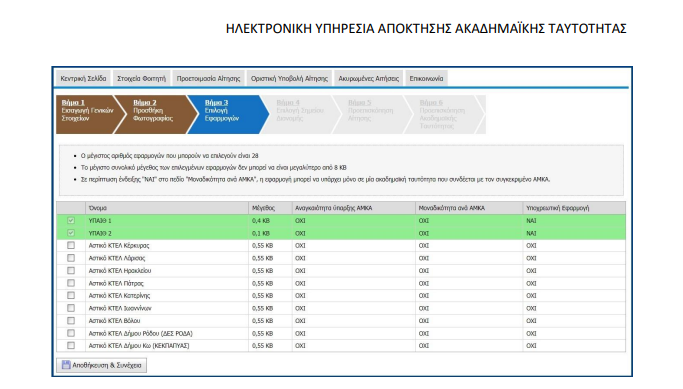Click the Αστικό ΚΤΕΛ Πάτρας name

click(x=116, y=284)
